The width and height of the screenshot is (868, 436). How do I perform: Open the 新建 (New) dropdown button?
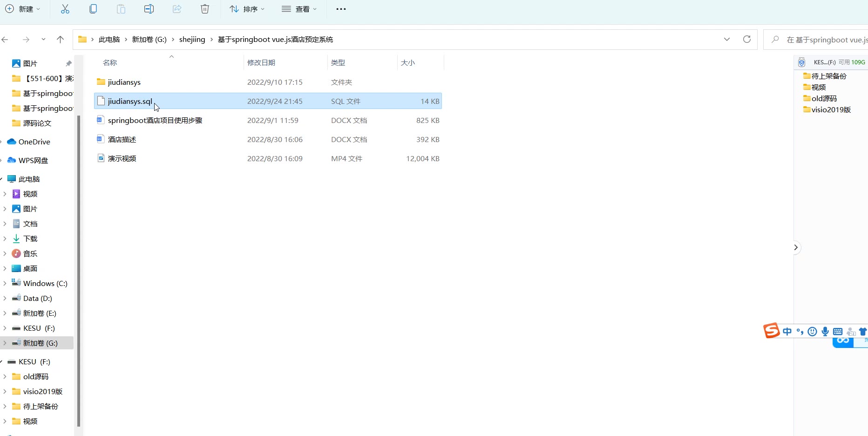click(22, 9)
